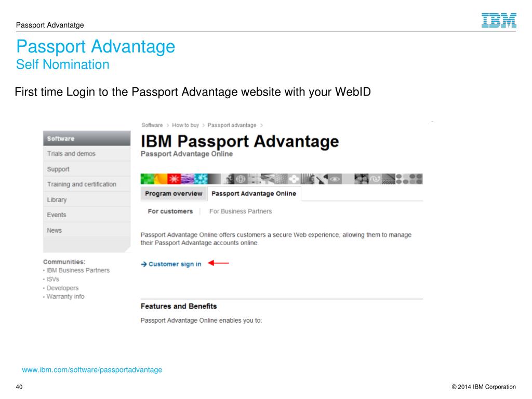Open the Developers community link

[x=62, y=288]
